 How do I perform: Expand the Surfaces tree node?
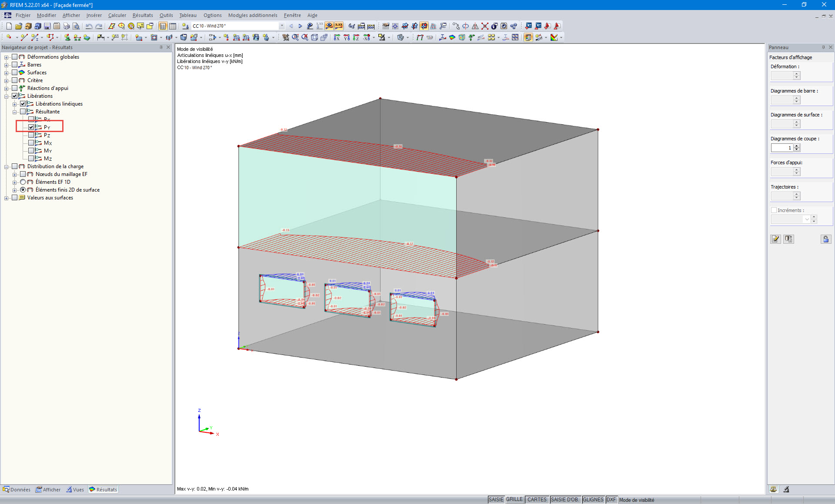click(7, 73)
